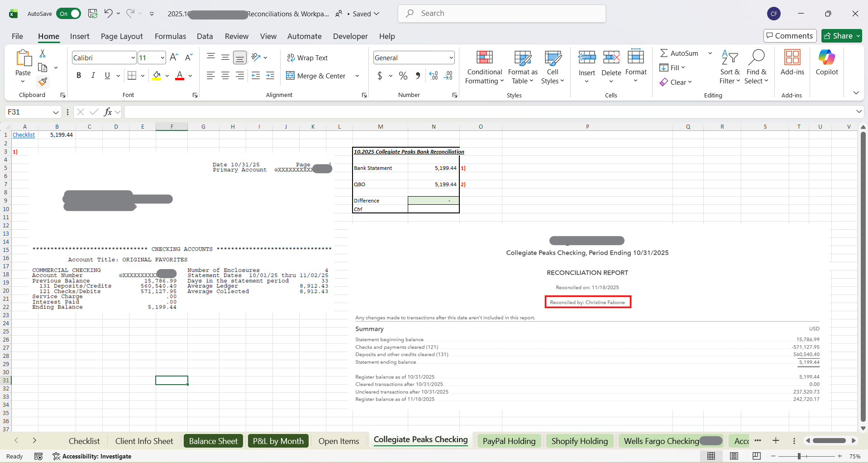Image resolution: width=868 pixels, height=463 pixels.
Task: Toggle Bold formatting
Action: pyautogui.click(x=79, y=76)
